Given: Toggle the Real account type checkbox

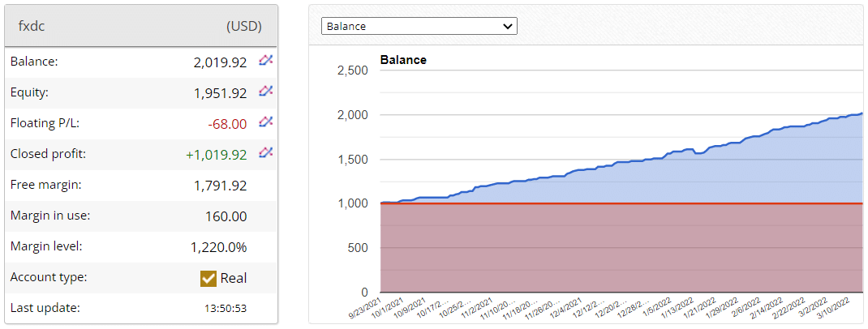Looking at the screenshot, I should pyautogui.click(x=208, y=278).
